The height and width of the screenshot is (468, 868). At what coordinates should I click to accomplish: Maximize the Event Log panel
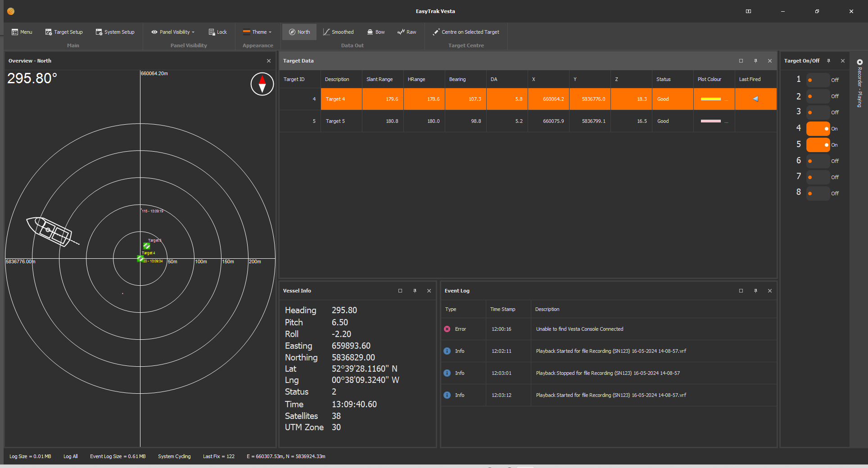(741, 291)
